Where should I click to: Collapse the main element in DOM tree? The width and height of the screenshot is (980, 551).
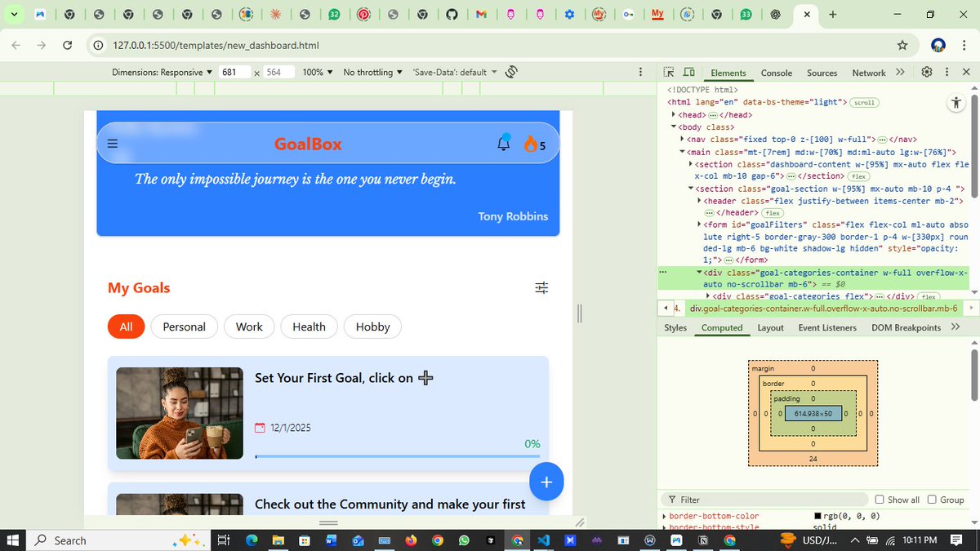(x=682, y=152)
